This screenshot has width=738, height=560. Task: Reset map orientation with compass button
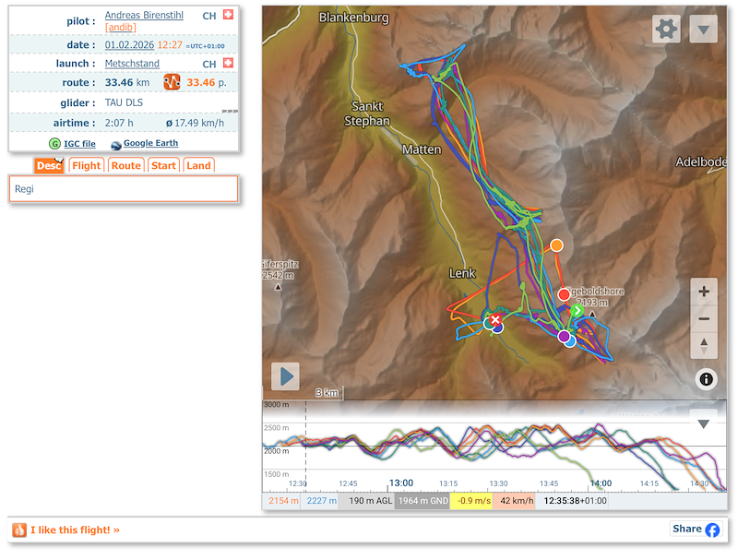704,346
